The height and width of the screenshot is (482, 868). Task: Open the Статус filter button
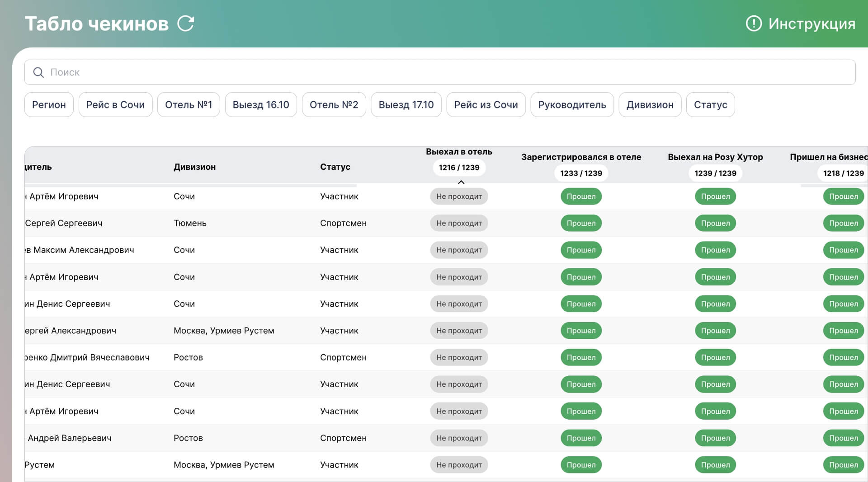click(710, 105)
